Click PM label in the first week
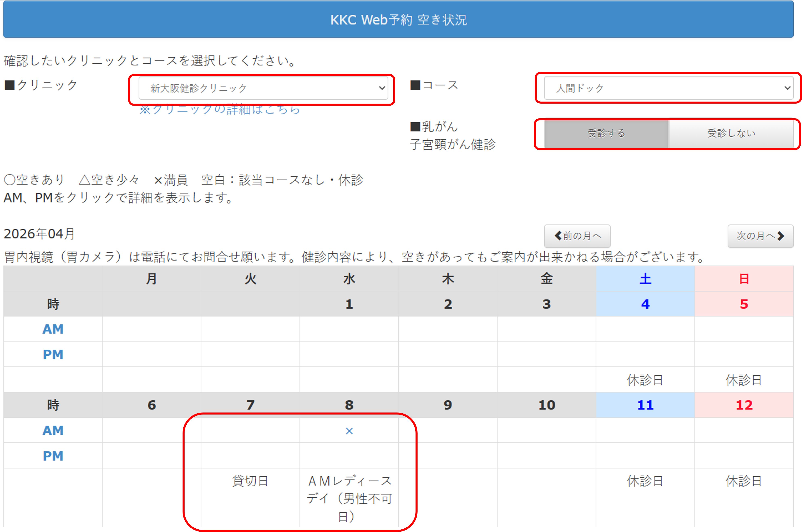Screen dimensions: 802x532 click(x=53, y=354)
